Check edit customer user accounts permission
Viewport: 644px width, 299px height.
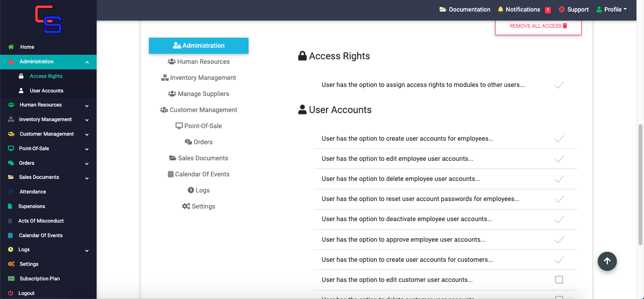559,280
